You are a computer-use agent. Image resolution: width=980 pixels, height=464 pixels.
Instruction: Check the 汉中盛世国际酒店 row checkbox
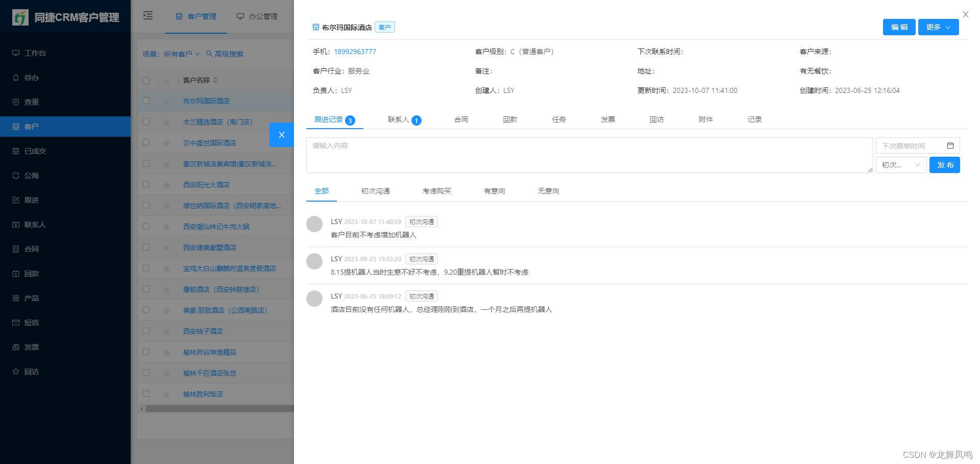146,143
